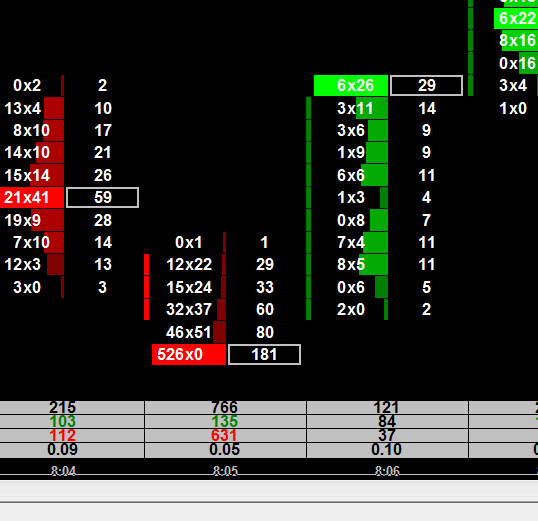Click total volume 121 in the summary table

point(386,407)
